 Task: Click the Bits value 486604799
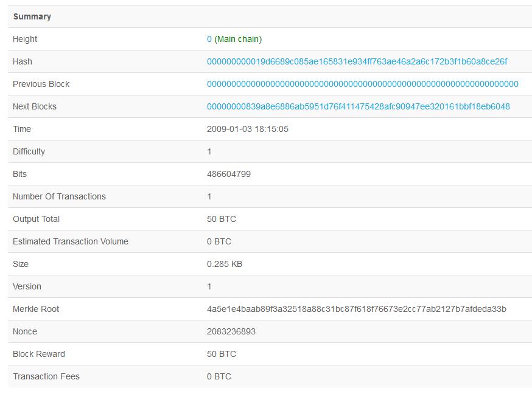pyautogui.click(x=229, y=174)
